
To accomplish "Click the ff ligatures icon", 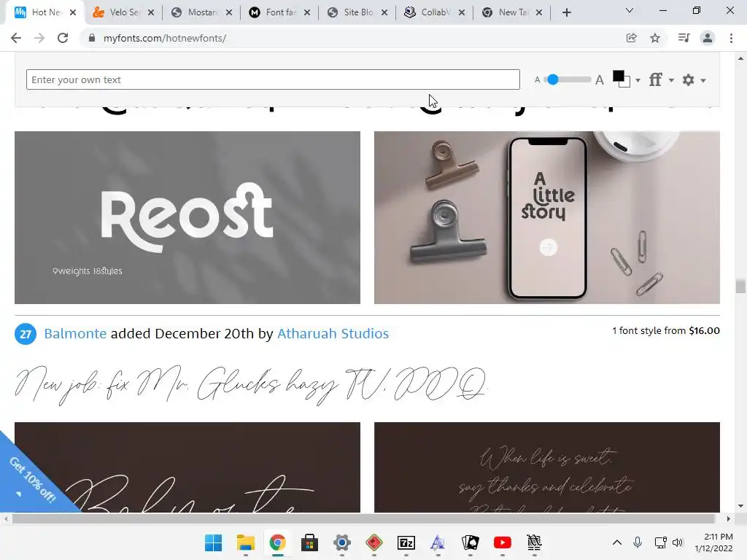I will click(656, 79).
